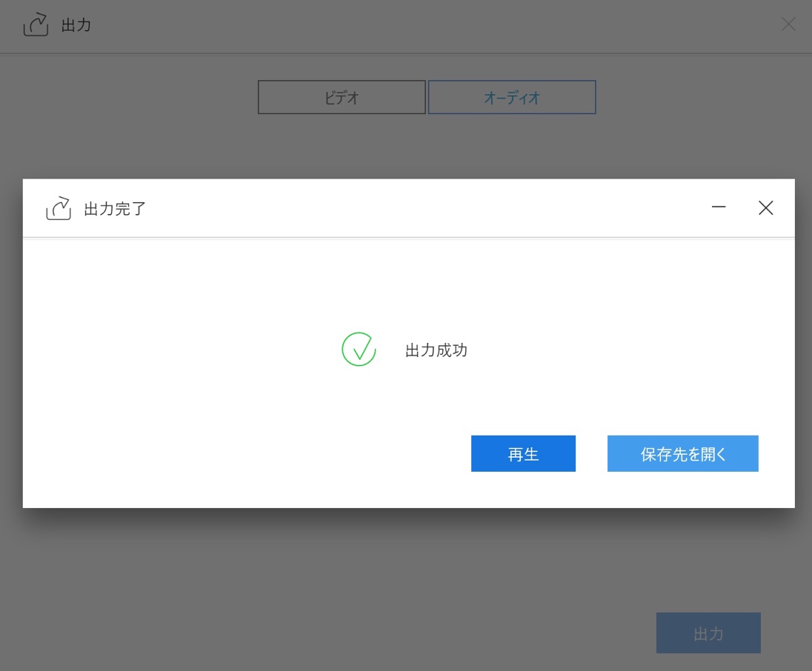812x671 pixels.
Task: Minimize the 出力完了 dialog
Action: coord(718,208)
